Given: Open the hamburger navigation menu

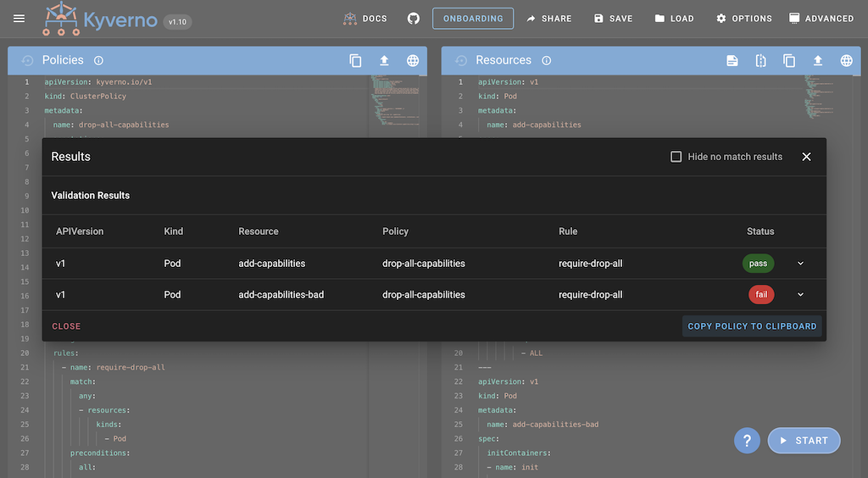Looking at the screenshot, I should coord(19,19).
